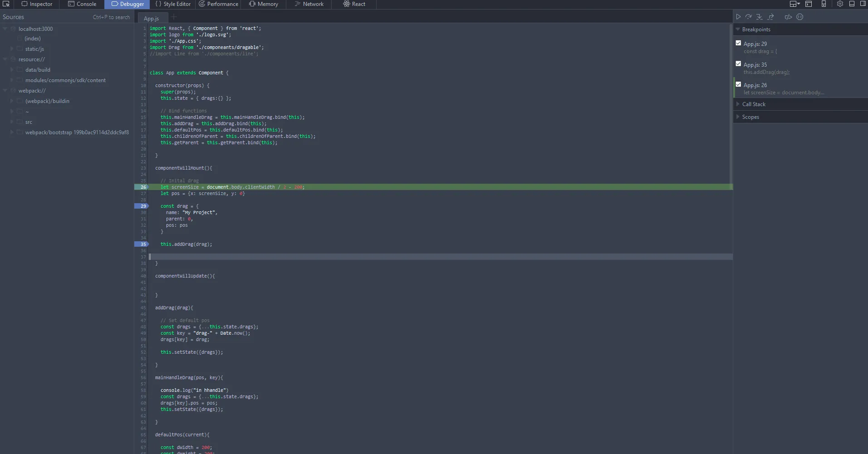Dock developer tools to side
This screenshot has height=454, width=868.
863,4
